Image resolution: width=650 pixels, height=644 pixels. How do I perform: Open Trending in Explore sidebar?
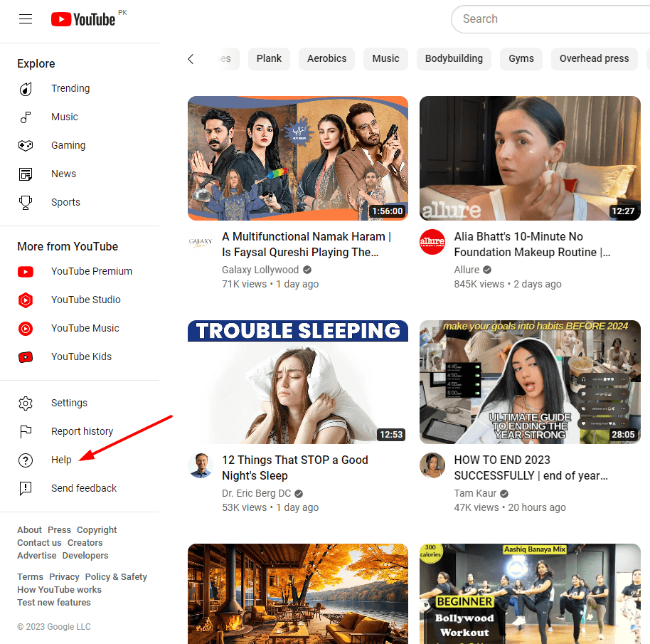click(x=70, y=88)
